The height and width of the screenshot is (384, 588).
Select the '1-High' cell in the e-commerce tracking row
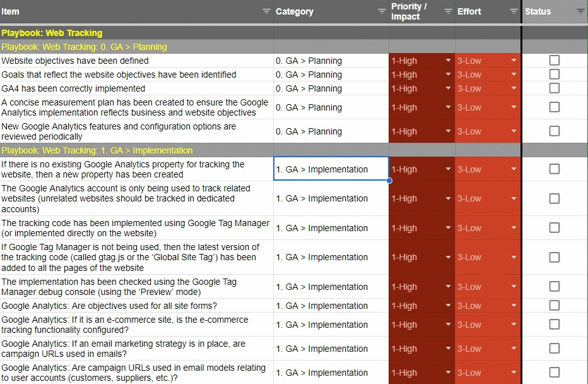[x=422, y=325]
